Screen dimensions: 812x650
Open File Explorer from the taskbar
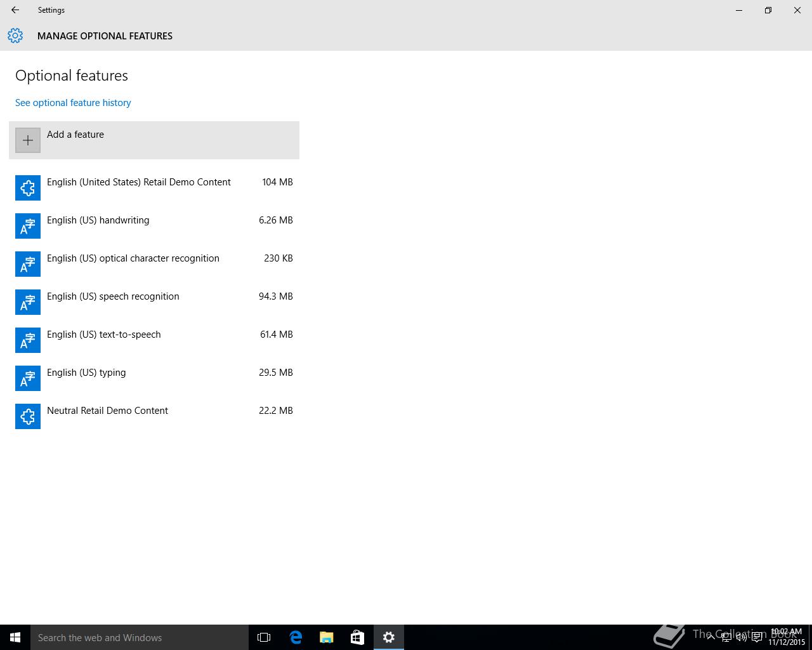click(x=327, y=637)
